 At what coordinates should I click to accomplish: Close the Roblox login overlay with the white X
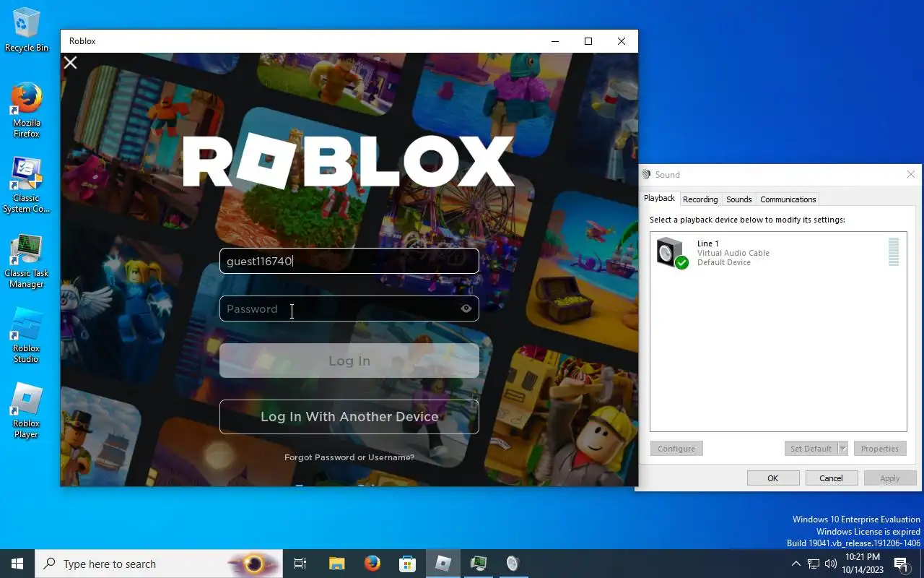70,63
